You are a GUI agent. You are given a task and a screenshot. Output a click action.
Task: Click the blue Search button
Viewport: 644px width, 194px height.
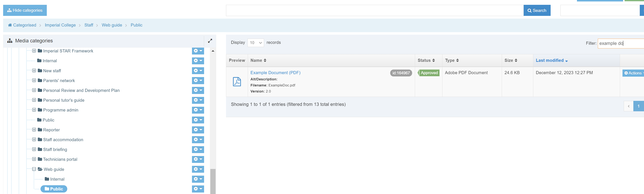[x=537, y=10]
